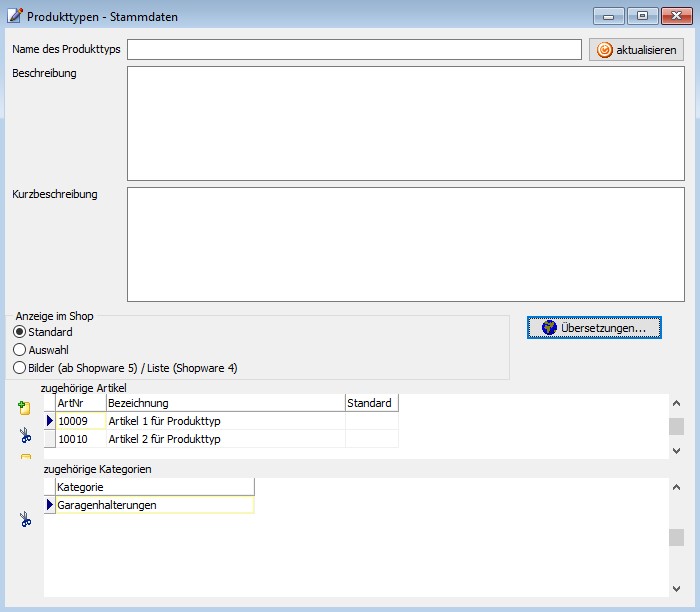This screenshot has width=700, height=612.
Task: Select Bilder (ab Shopware 5) display option
Action: [x=20, y=368]
